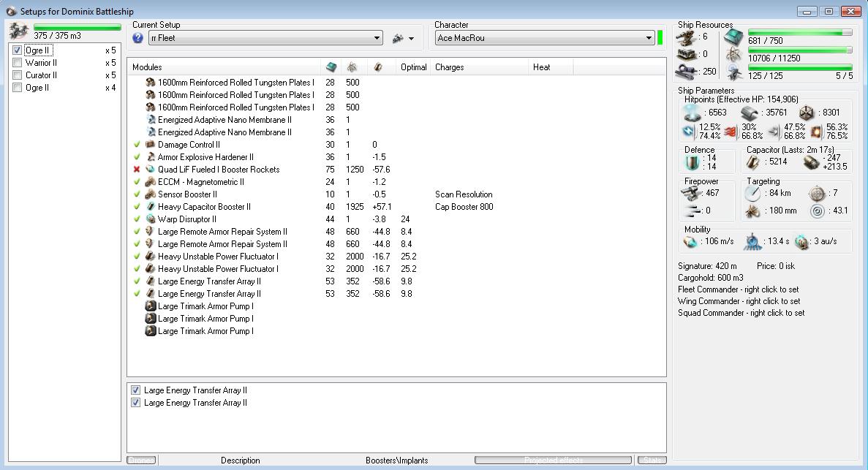Click the Optimal column header
The image size is (868, 470).
pyautogui.click(x=413, y=67)
